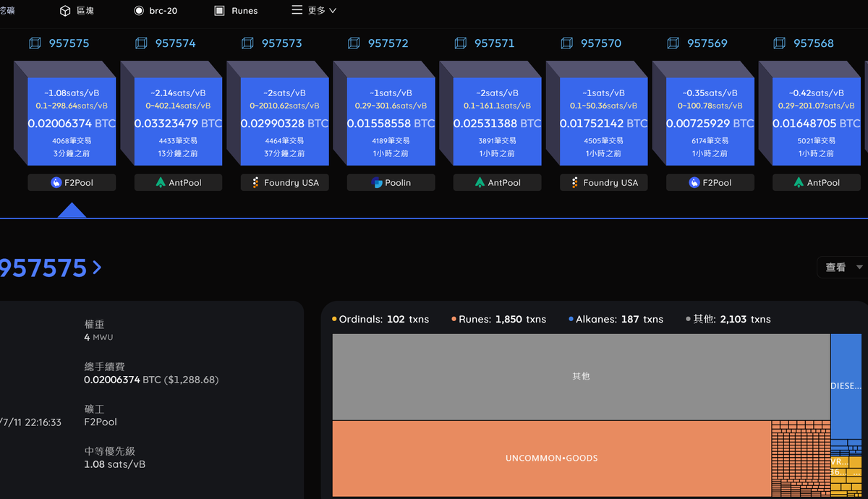Open the 區塊 cube icon in navigation
This screenshot has height=499, width=868.
click(x=65, y=11)
